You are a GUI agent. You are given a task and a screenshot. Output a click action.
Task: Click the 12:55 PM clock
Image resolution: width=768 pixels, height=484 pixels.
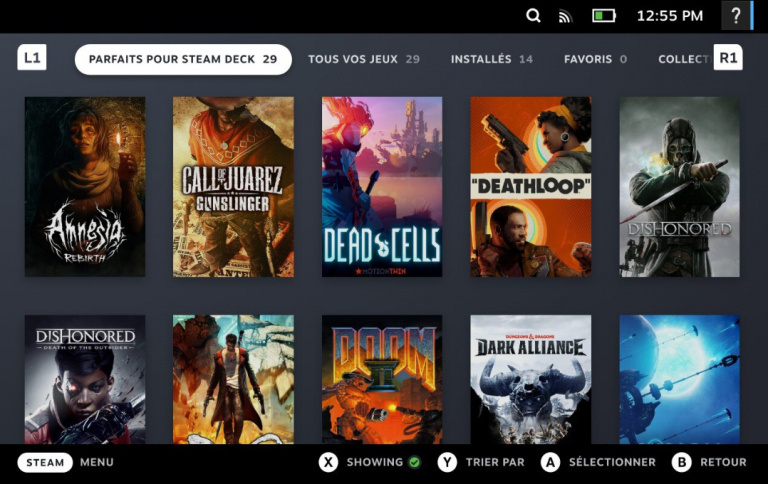click(670, 16)
